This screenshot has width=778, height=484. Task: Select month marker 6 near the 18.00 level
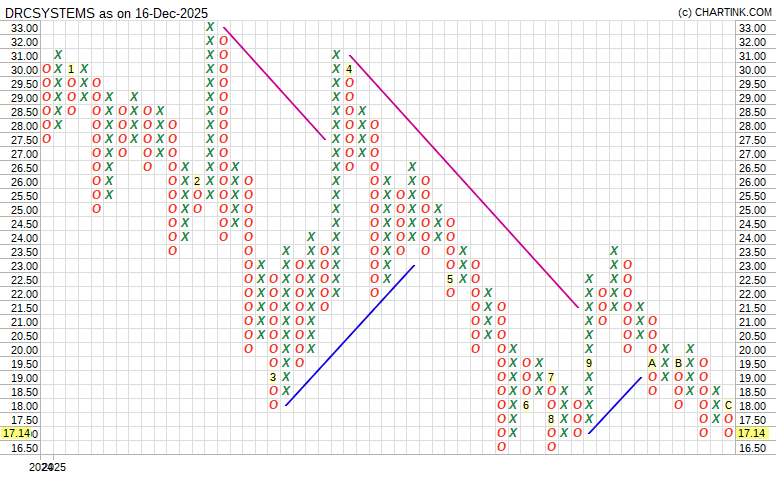click(x=526, y=405)
